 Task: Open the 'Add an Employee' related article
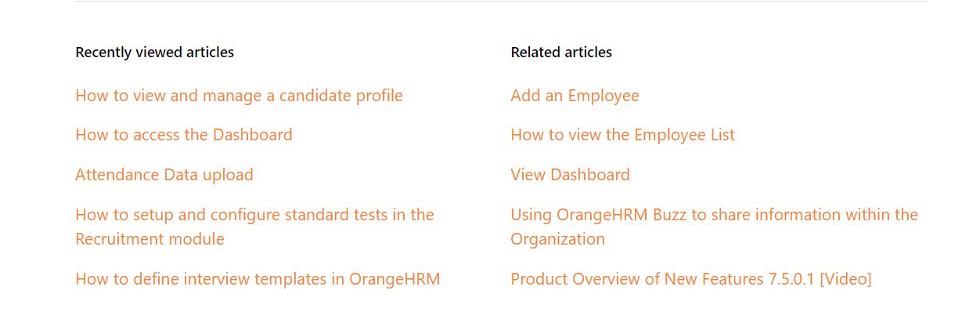click(x=575, y=96)
